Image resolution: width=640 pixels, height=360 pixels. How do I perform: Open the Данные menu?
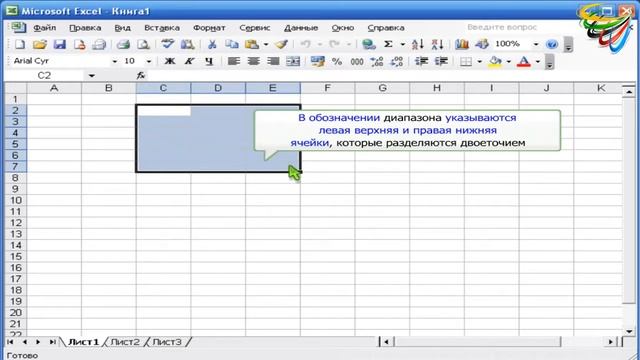click(301, 28)
